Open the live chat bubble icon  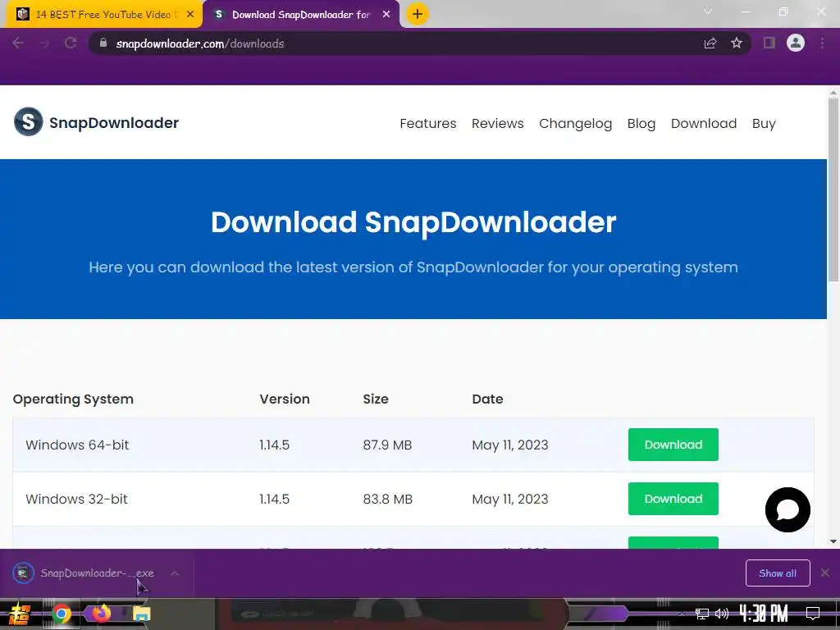[x=787, y=509]
